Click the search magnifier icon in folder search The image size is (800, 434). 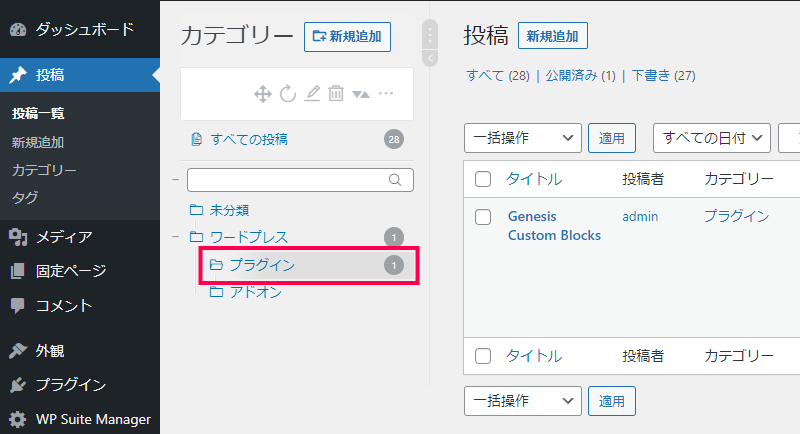coord(395,180)
